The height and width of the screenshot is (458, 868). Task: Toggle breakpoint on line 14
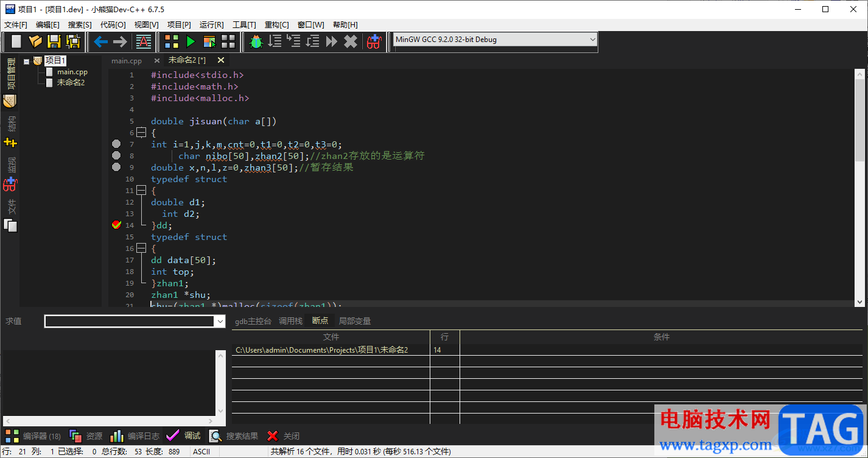[x=117, y=225]
